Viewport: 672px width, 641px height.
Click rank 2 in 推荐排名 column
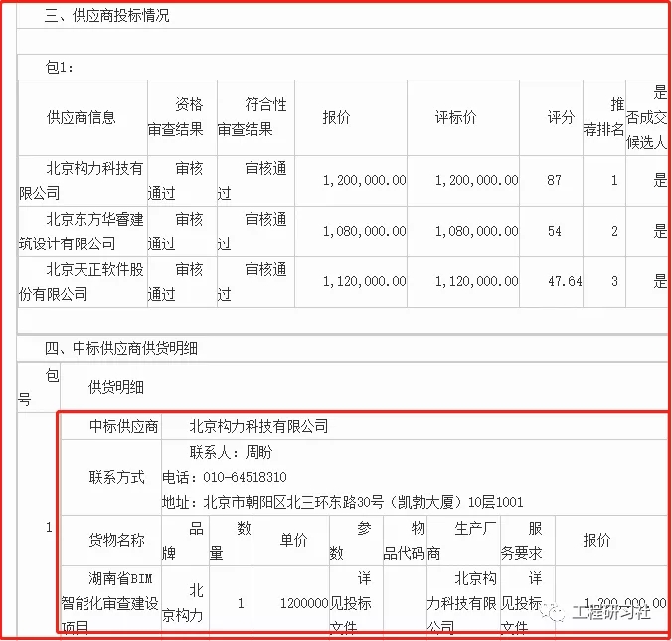point(614,232)
